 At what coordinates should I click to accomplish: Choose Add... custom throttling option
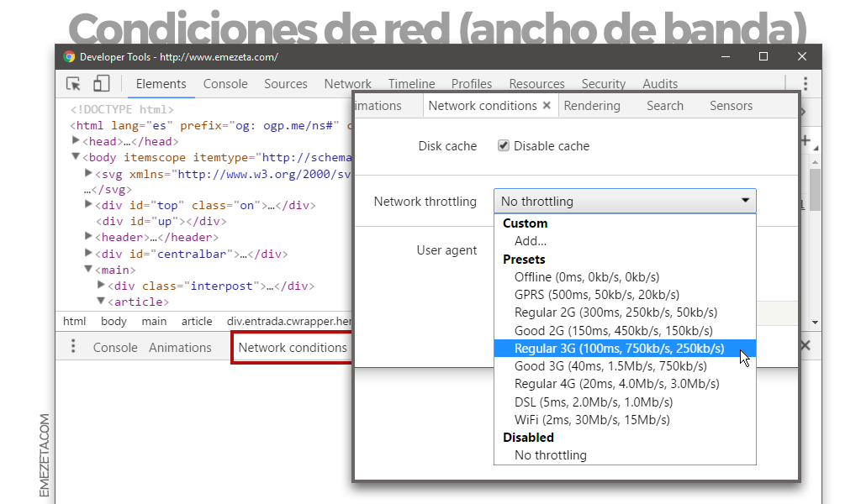coord(625,241)
